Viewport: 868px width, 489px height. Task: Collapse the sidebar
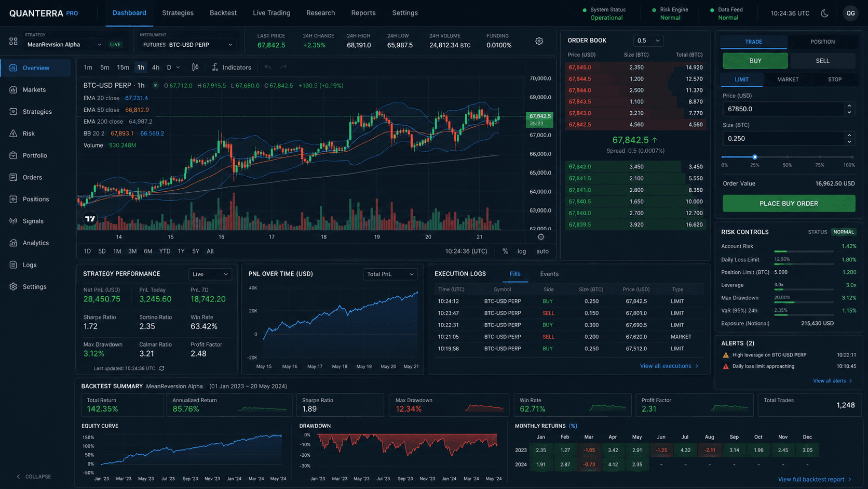click(34, 477)
